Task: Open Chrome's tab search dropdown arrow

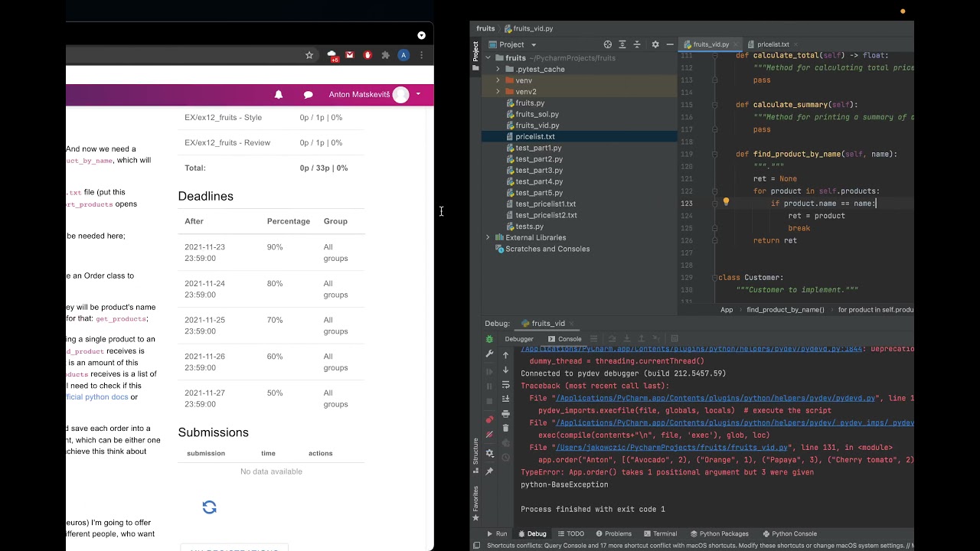Action: [421, 36]
